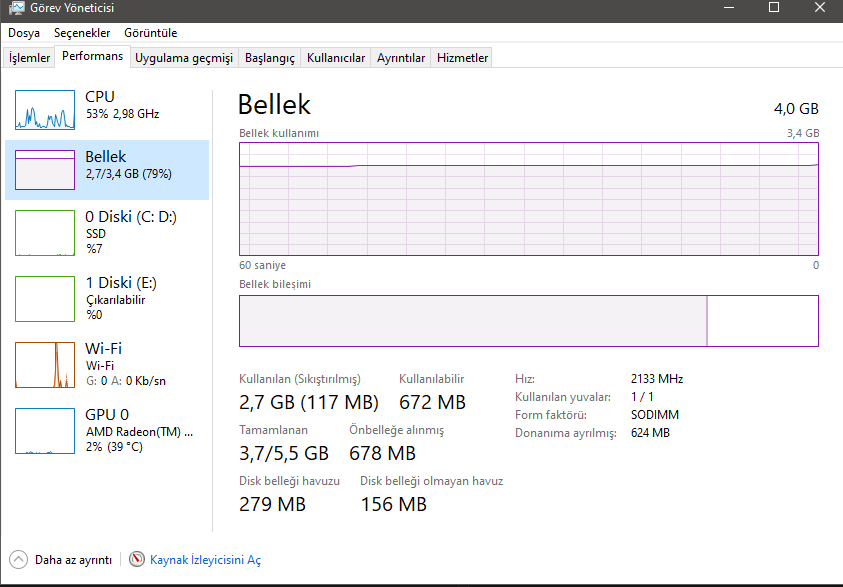Switch to the İşlemler tab
843x587 pixels.
tap(30, 58)
